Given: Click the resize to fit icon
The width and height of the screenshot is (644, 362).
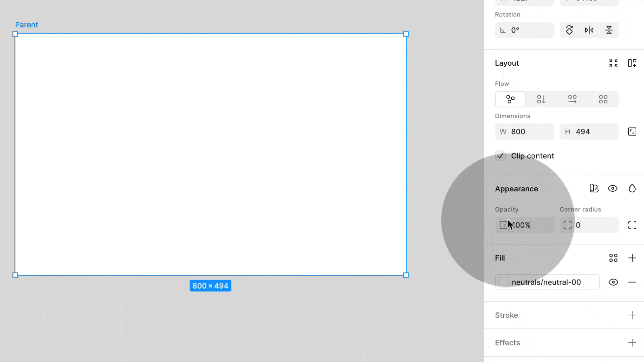Looking at the screenshot, I should pyautogui.click(x=613, y=63).
